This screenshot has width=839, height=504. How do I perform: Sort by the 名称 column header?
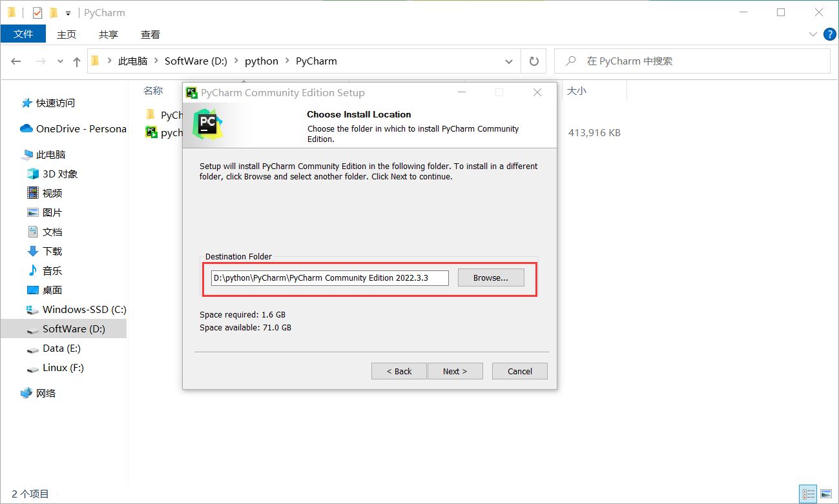153,91
